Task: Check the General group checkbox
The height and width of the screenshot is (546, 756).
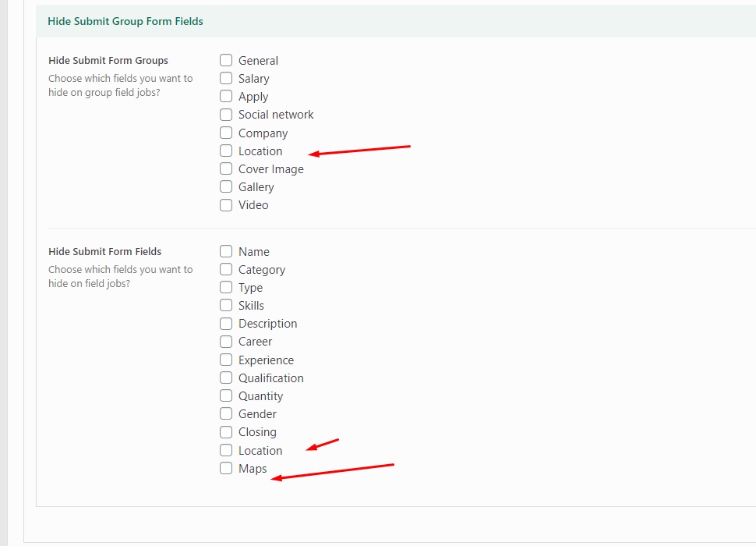Action: pyautogui.click(x=226, y=60)
